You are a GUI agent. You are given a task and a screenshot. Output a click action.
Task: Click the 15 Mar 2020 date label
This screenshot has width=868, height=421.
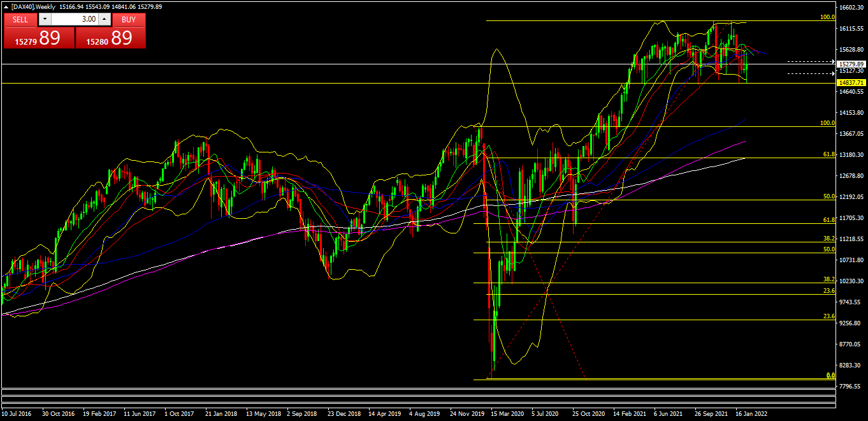click(508, 413)
